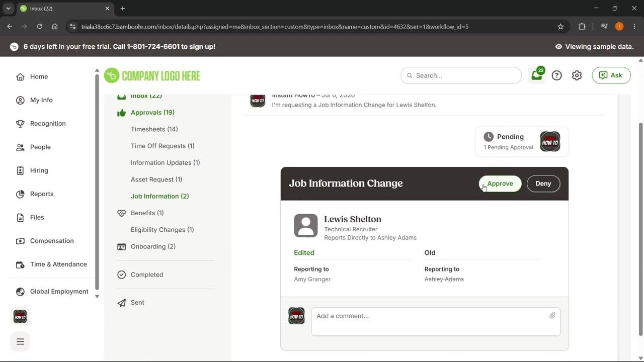This screenshot has width=644, height=362.
Task: Open Asset Request (1)
Action: click(156, 179)
